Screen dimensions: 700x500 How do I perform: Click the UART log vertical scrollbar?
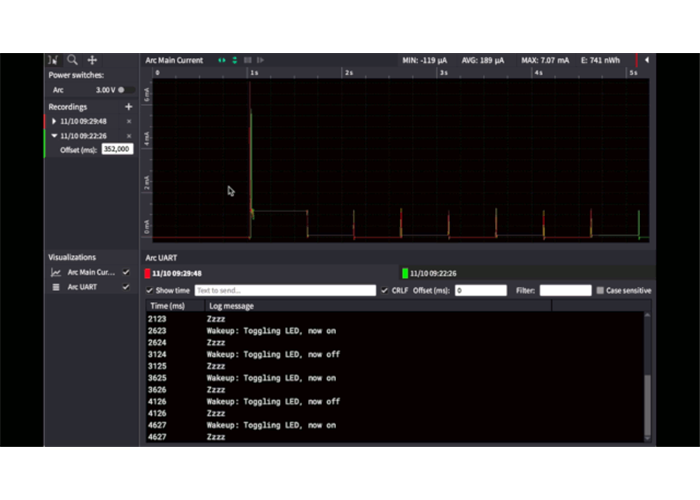click(647, 400)
